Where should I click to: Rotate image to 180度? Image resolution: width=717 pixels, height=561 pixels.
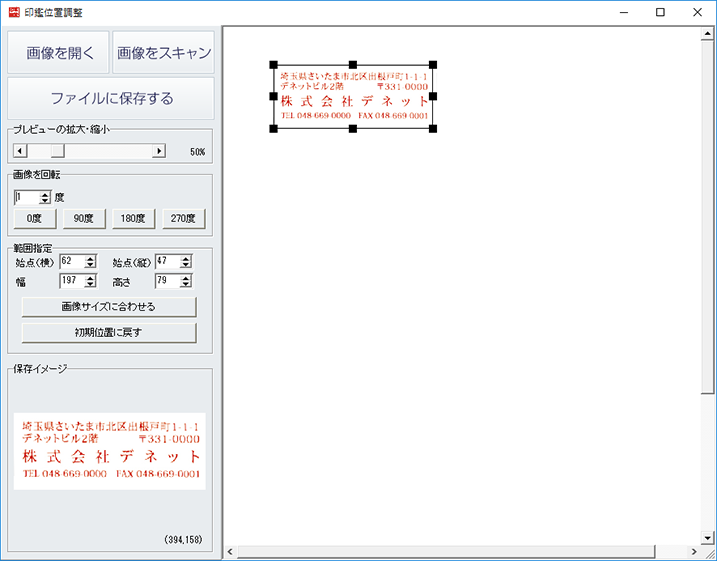tap(134, 219)
